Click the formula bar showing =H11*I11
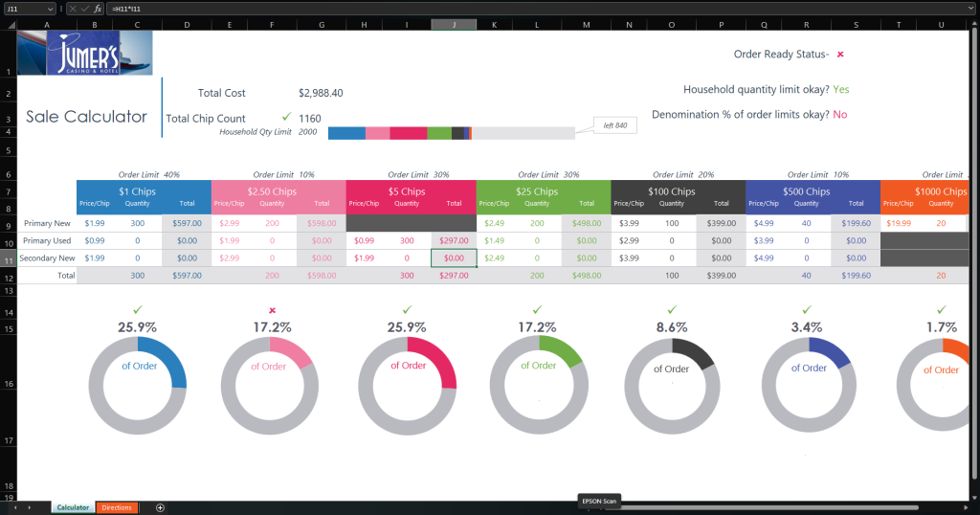The image size is (980, 515). (479, 9)
